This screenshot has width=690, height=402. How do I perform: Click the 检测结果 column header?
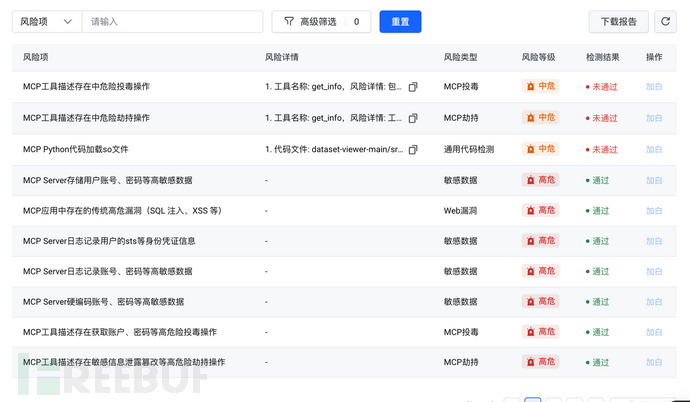603,57
